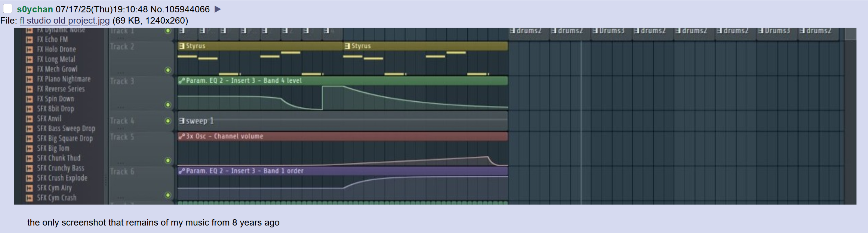Select FX Piano Nightmare in the browser

64,79
